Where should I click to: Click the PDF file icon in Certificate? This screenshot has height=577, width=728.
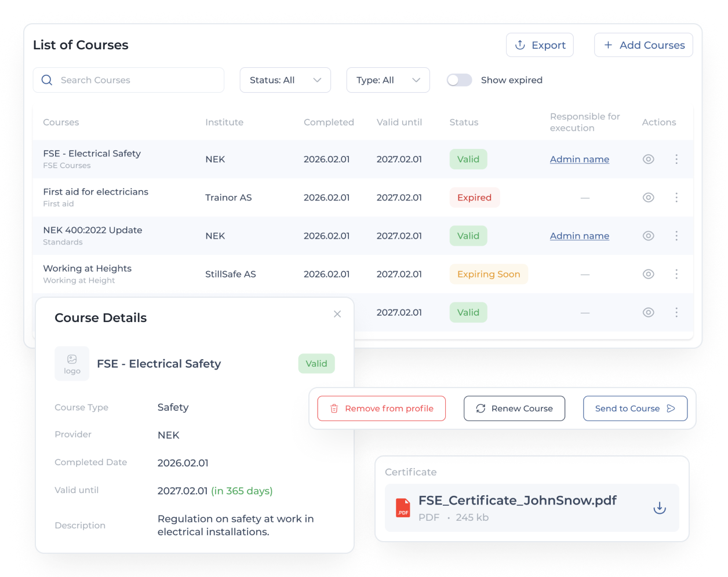point(403,508)
